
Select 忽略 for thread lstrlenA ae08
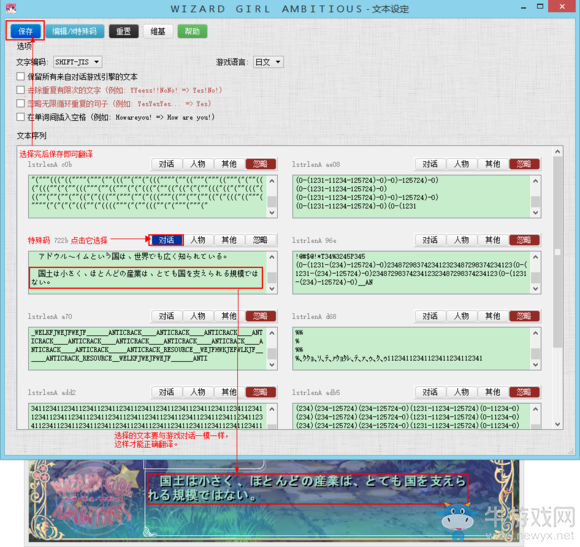pos(524,164)
